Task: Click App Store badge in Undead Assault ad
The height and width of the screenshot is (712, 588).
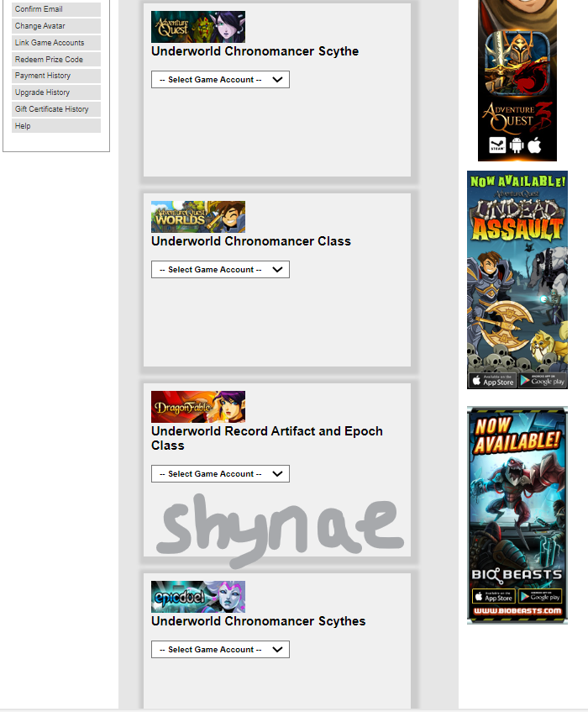Action: pyautogui.click(x=492, y=381)
